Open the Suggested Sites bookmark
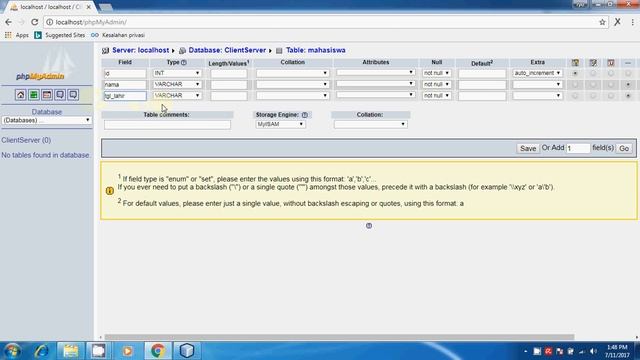The image size is (640, 360). tap(60, 35)
